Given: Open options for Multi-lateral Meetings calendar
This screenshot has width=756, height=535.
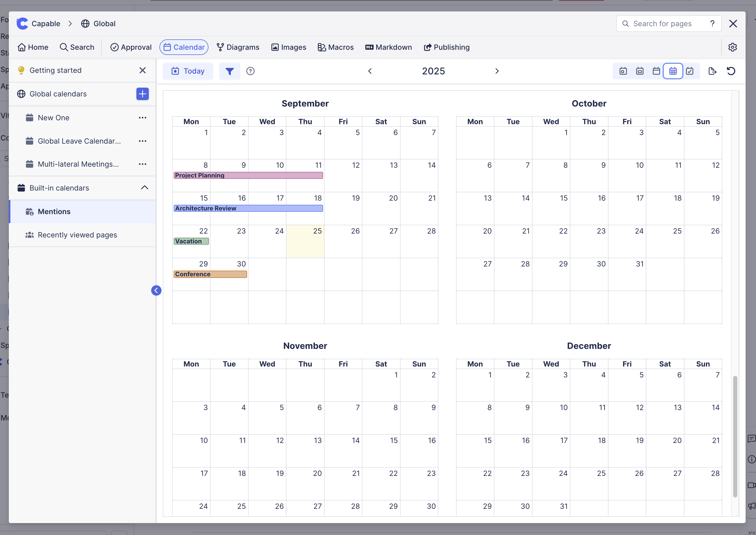Looking at the screenshot, I should pos(142,164).
